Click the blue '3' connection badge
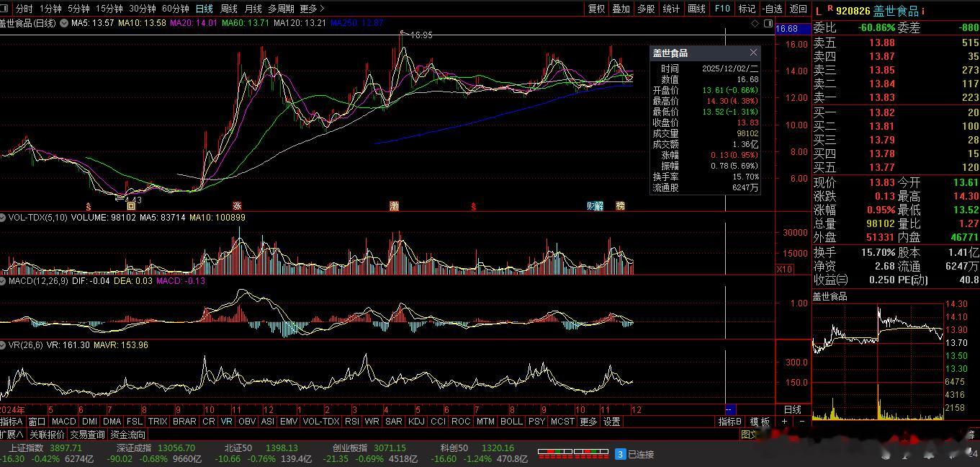Viewport: 980px width, 467px height. coord(620,454)
